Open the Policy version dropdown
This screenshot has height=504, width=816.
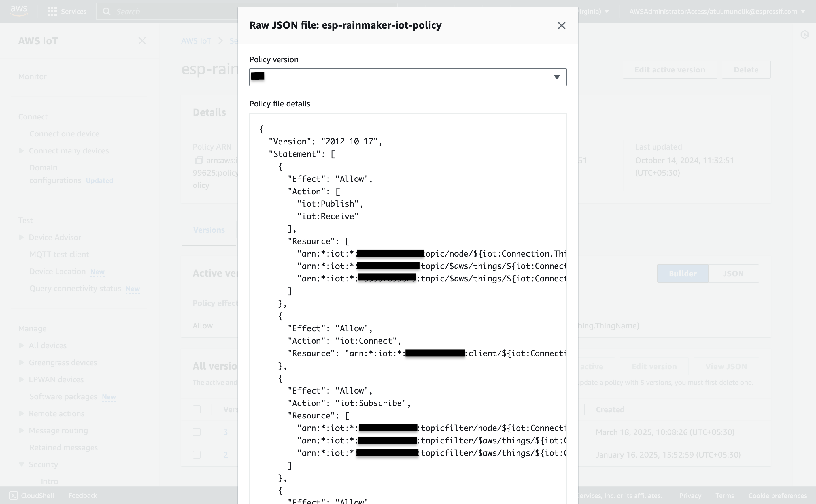tap(407, 77)
